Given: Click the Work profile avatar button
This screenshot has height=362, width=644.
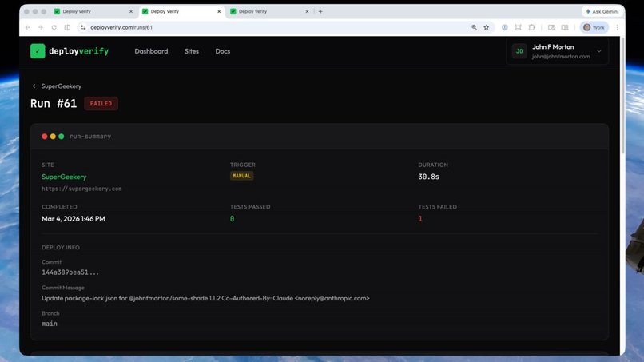Looking at the screenshot, I should click(x=594, y=27).
